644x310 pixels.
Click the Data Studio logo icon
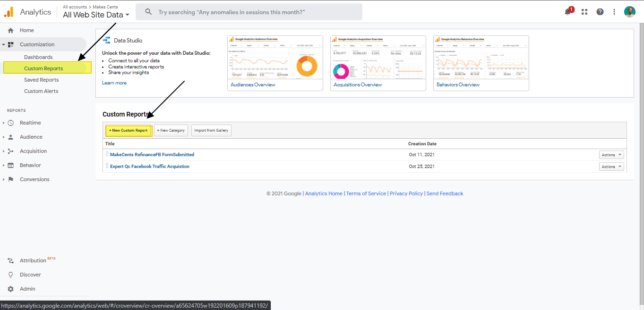[106, 40]
